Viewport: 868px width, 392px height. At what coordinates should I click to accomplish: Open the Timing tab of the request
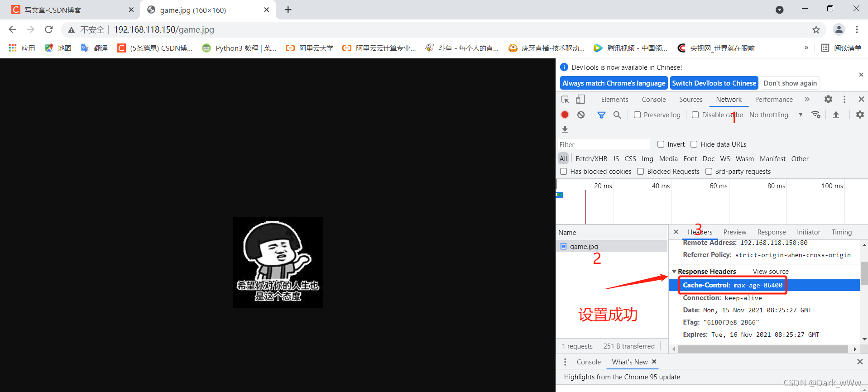pyautogui.click(x=841, y=232)
